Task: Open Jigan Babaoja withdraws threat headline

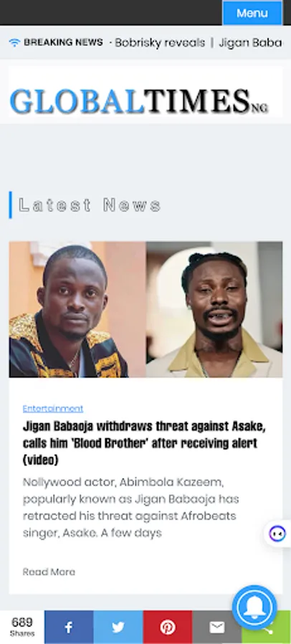Action: click(144, 444)
